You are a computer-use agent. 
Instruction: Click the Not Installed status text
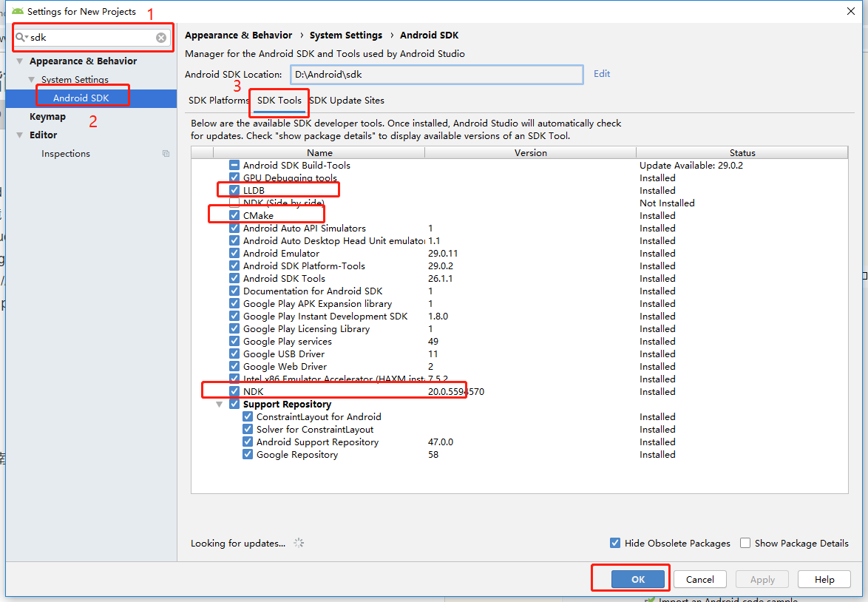pos(667,203)
